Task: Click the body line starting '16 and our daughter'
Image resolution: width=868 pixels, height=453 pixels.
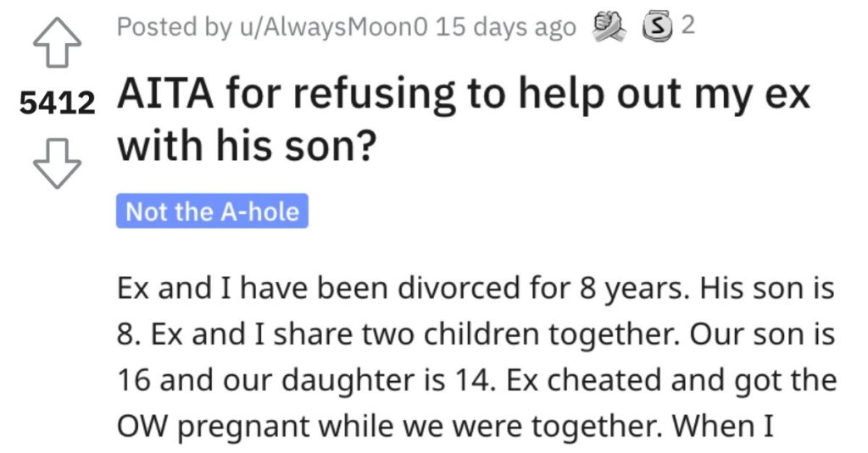Action: [x=476, y=380]
